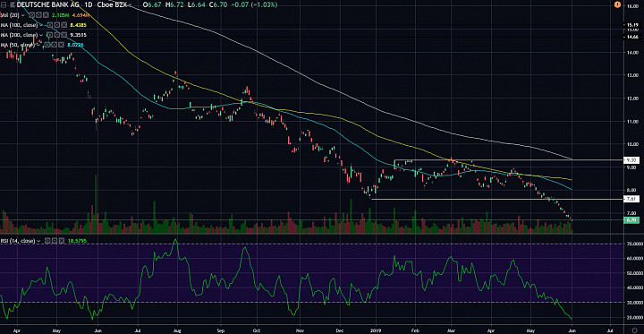Collapse the legend using the top-left icon
The image size is (644, 334).
4,5
